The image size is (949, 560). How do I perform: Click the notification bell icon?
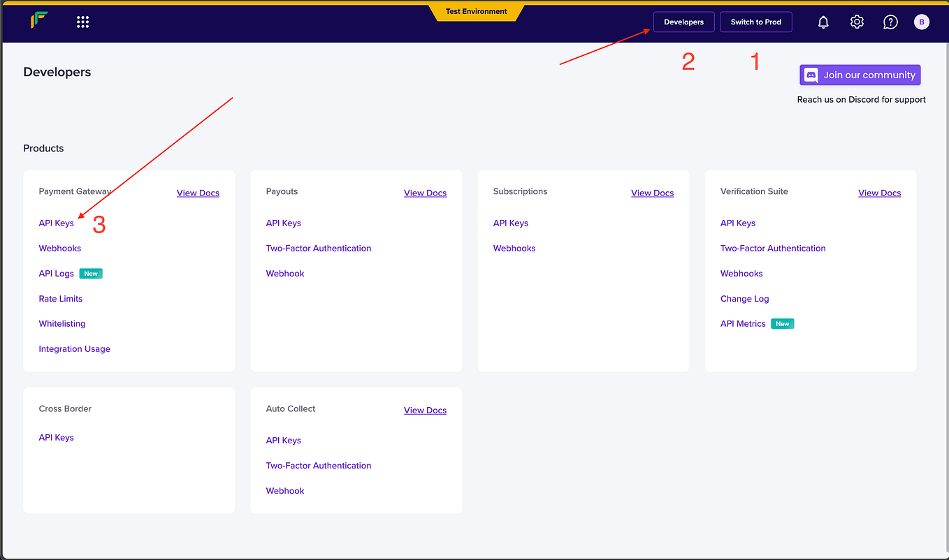pos(823,22)
